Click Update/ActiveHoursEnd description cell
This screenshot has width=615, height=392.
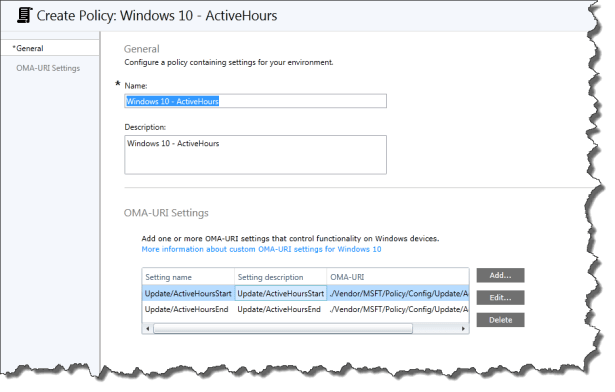coord(280,310)
